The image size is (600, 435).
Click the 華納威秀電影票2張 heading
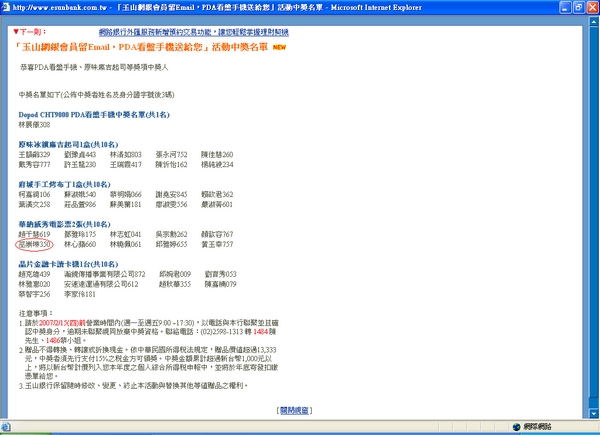pos(64,224)
